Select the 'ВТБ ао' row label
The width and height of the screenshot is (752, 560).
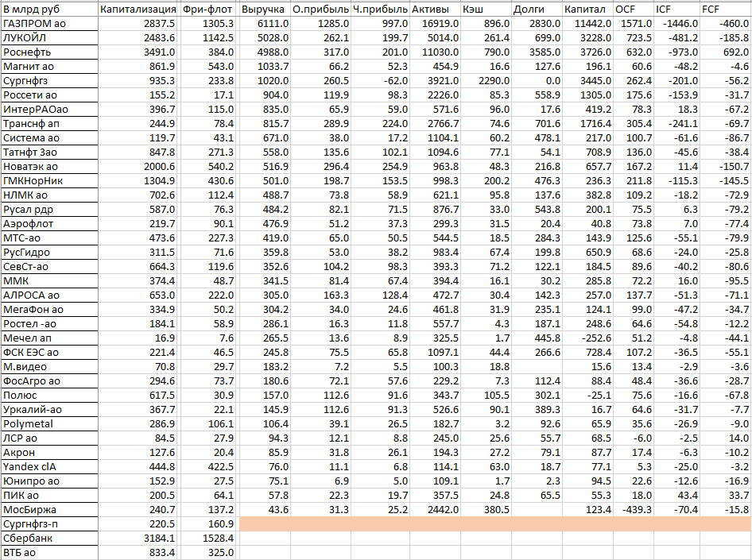[x=49, y=553]
